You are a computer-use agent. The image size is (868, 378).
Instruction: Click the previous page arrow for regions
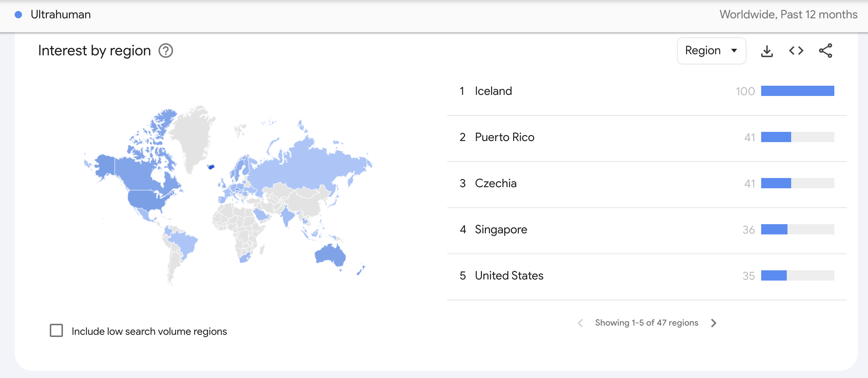(580, 323)
